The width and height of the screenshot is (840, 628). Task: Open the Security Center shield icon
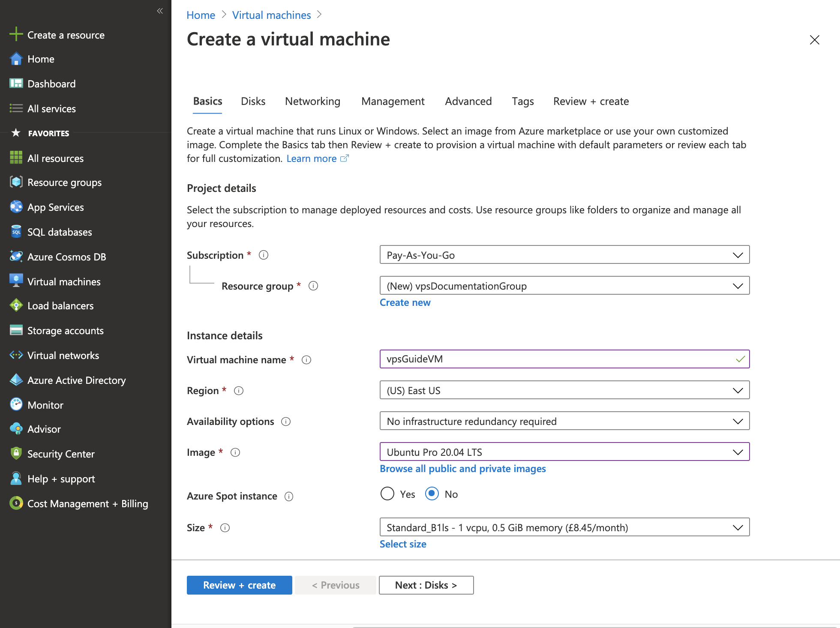click(16, 454)
